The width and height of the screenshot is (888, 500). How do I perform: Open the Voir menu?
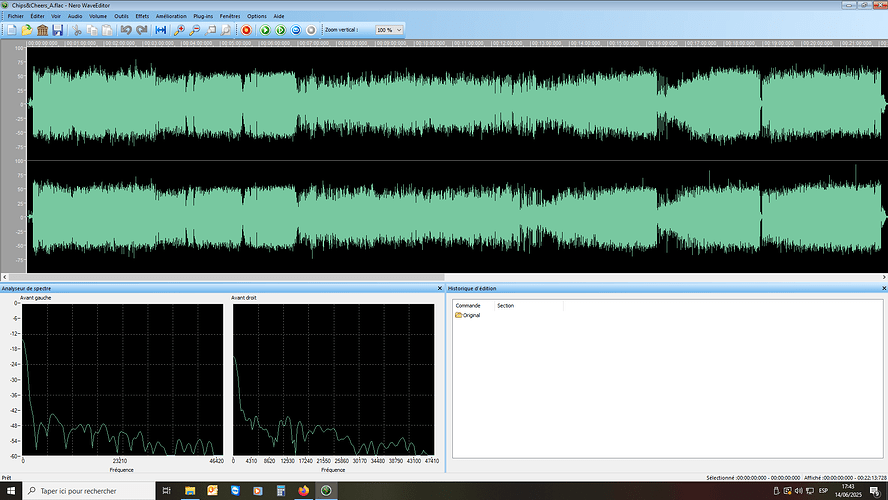[x=56, y=16]
